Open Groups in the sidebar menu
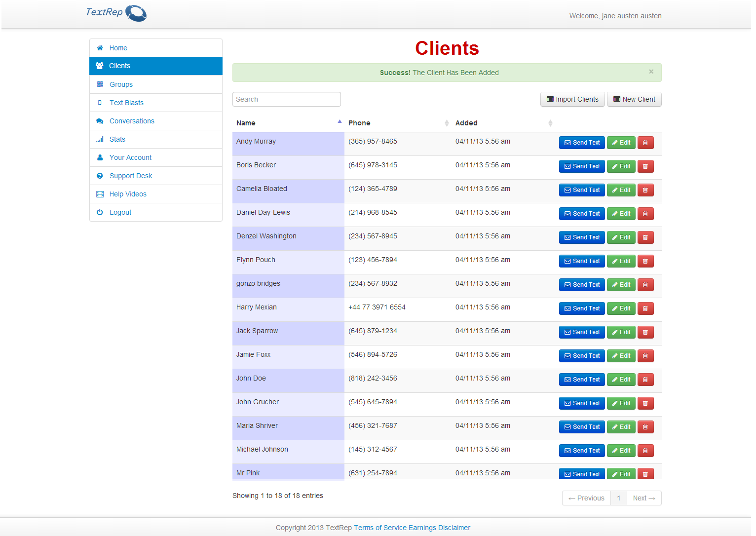756x536 pixels. pyautogui.click(x=121, y=84)
